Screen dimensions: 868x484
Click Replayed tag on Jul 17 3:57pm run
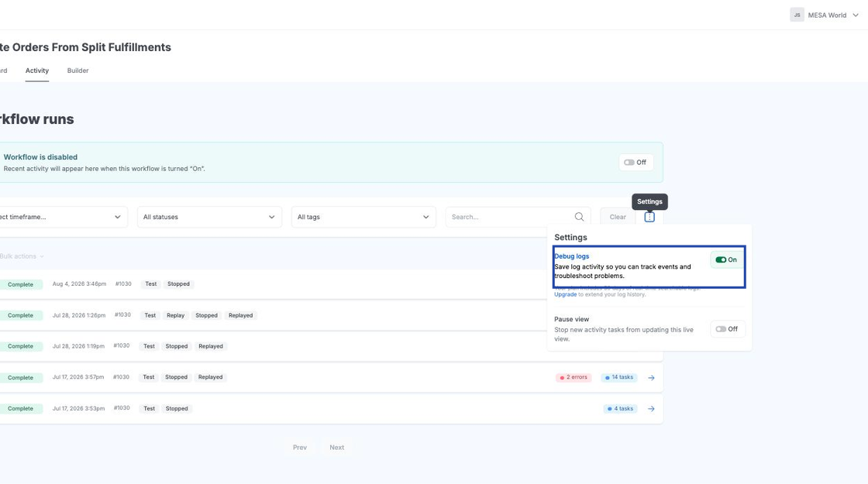(x=210, y=377)
